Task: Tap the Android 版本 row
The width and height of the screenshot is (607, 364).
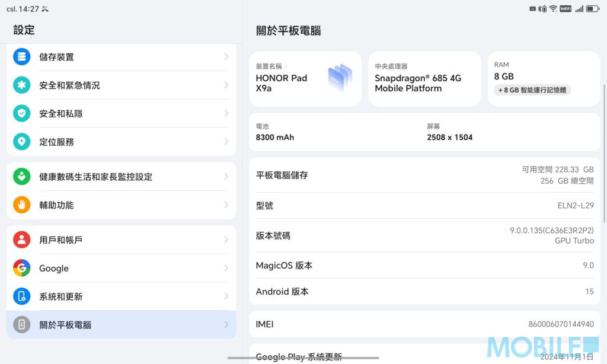Action: point(424,292)
